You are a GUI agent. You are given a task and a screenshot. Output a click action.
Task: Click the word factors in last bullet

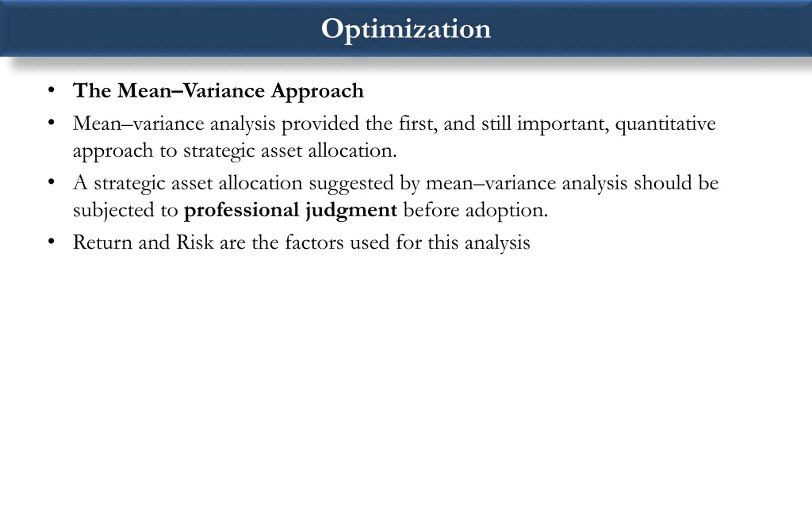[314, 242]
